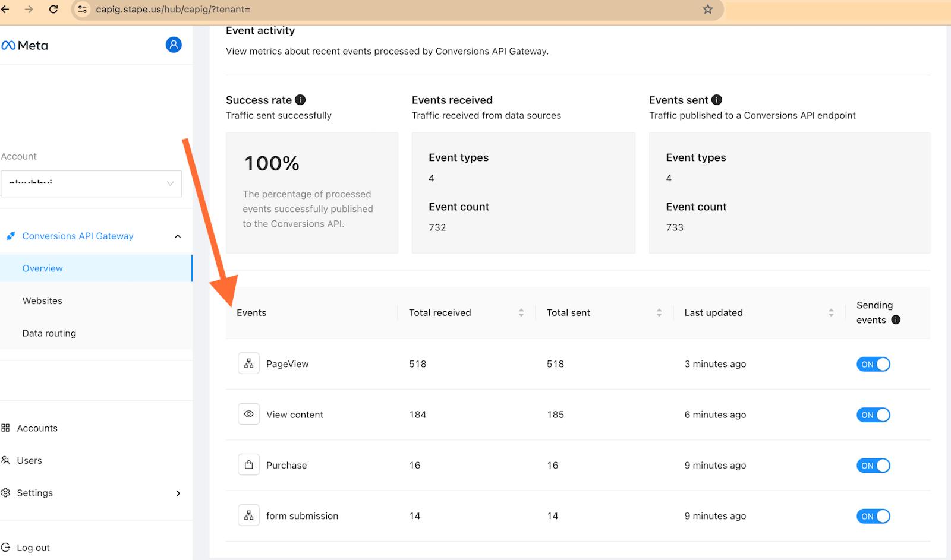The height and width of the screenshot is (560, 951).
Task: Select the Overview menu item
Action: (96, 268)
